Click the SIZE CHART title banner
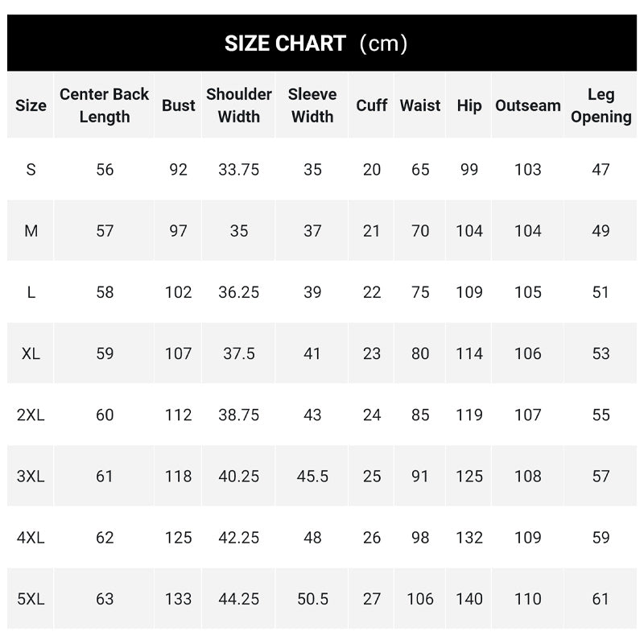 pyautogui.click(x=322, y=43)
